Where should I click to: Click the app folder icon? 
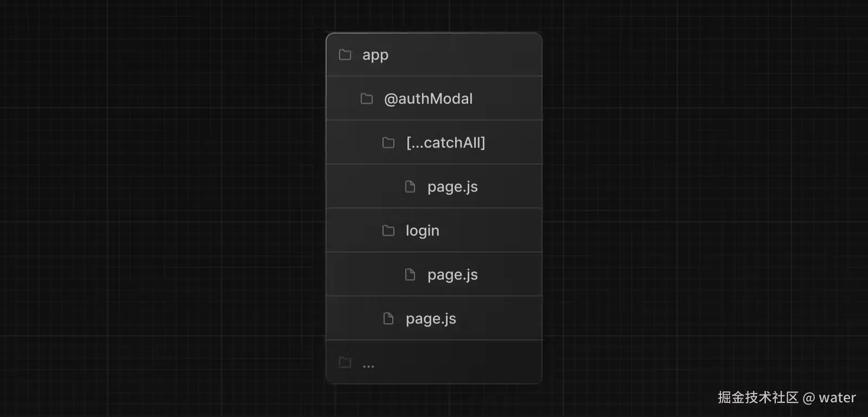point(345,55)
